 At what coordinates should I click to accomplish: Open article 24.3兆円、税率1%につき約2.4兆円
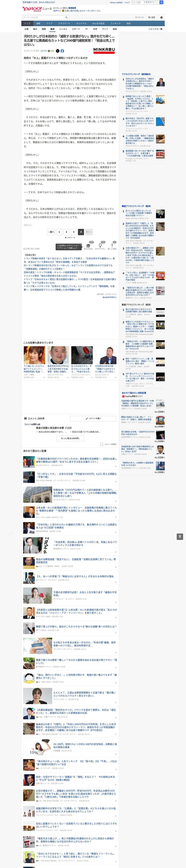[x=85, y=746]
